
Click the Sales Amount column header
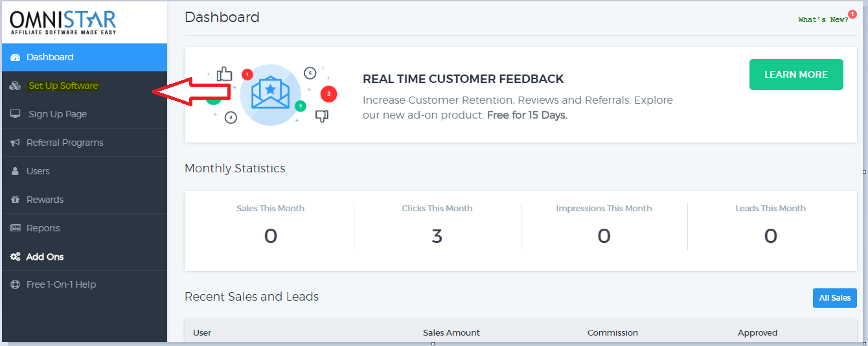(x=451, y=332)
